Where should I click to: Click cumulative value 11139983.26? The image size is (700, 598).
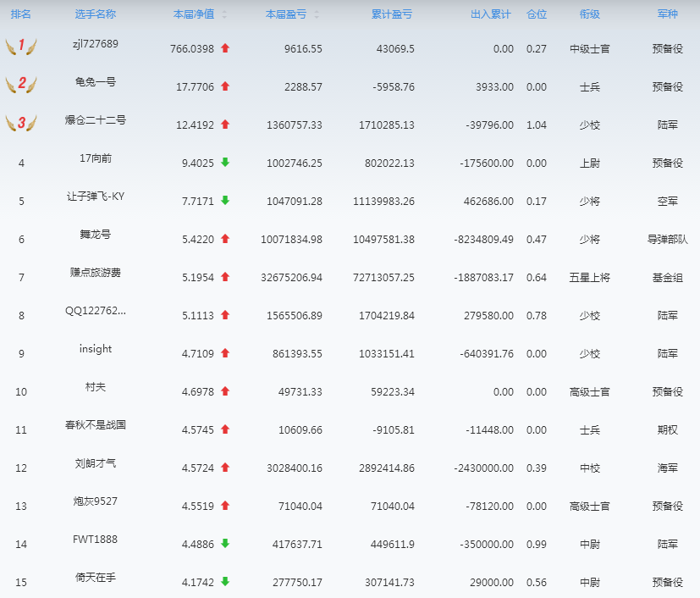(383, 201)
